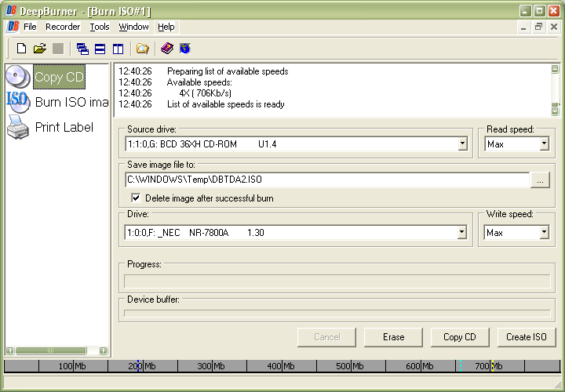This screenshot has width=565, height=392.
Task: Click the Save image file path field
Action: pyautogui.click(x=327, y=180)
